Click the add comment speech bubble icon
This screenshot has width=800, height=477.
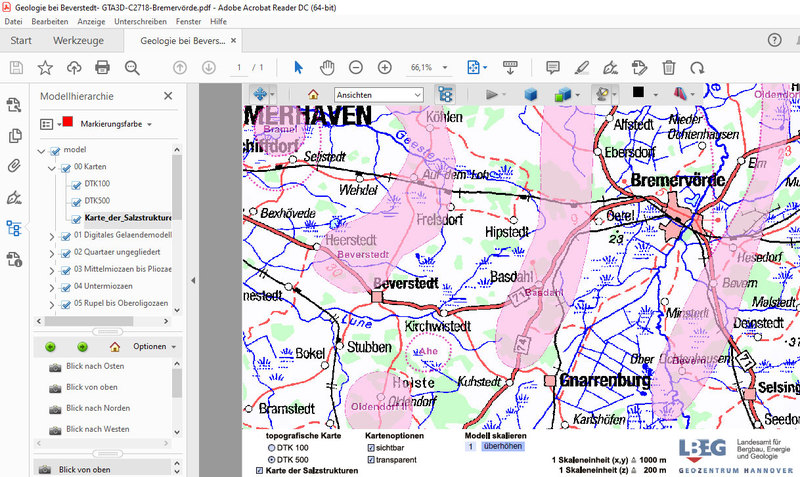(x=553, y=67)
